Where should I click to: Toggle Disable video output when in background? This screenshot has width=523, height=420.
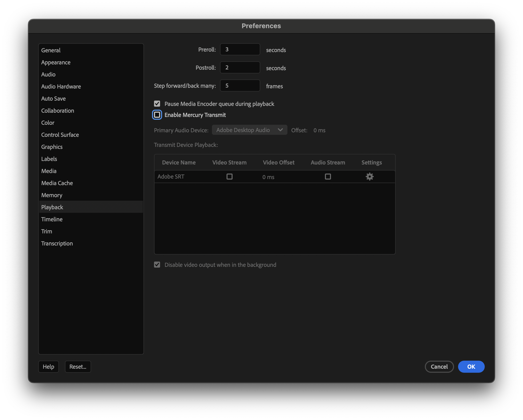click(x=157, y=265)
